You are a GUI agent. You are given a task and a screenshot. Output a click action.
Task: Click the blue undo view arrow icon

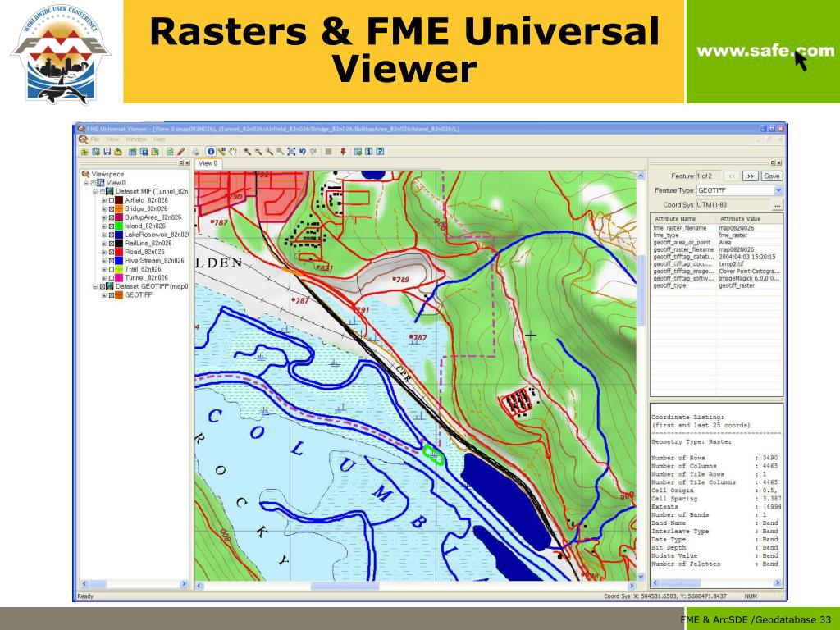(302, 152)
